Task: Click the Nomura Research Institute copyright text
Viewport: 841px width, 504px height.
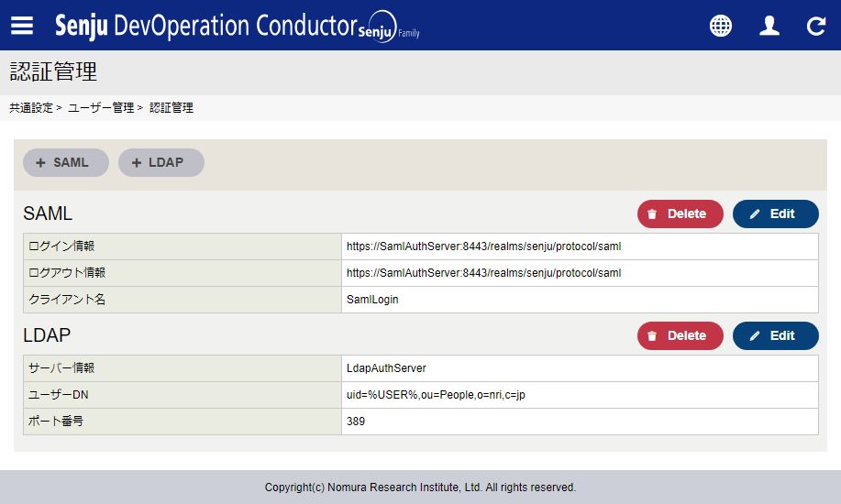Action: click(x=420, y=487)
